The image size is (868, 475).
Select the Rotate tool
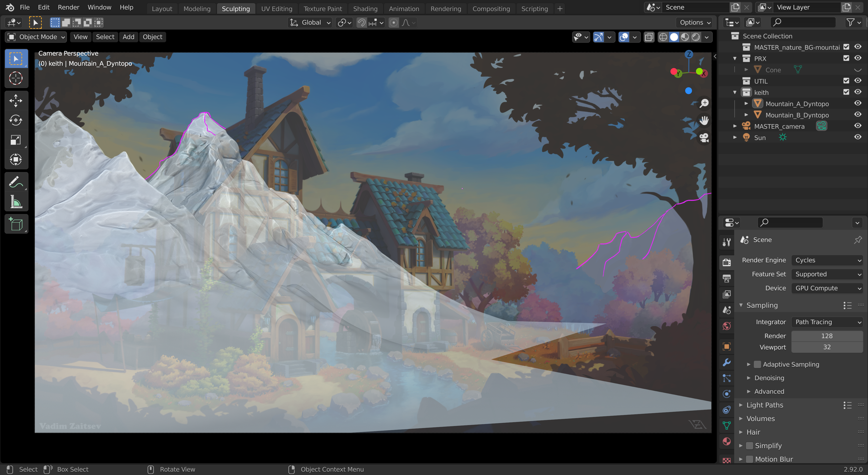(16, 120)
